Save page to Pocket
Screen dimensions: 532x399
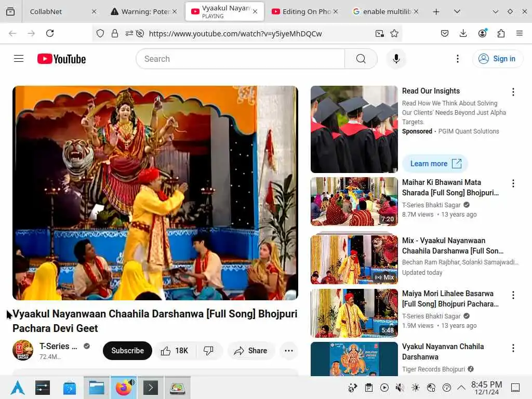pyautogui.click(x=445, y=33)
